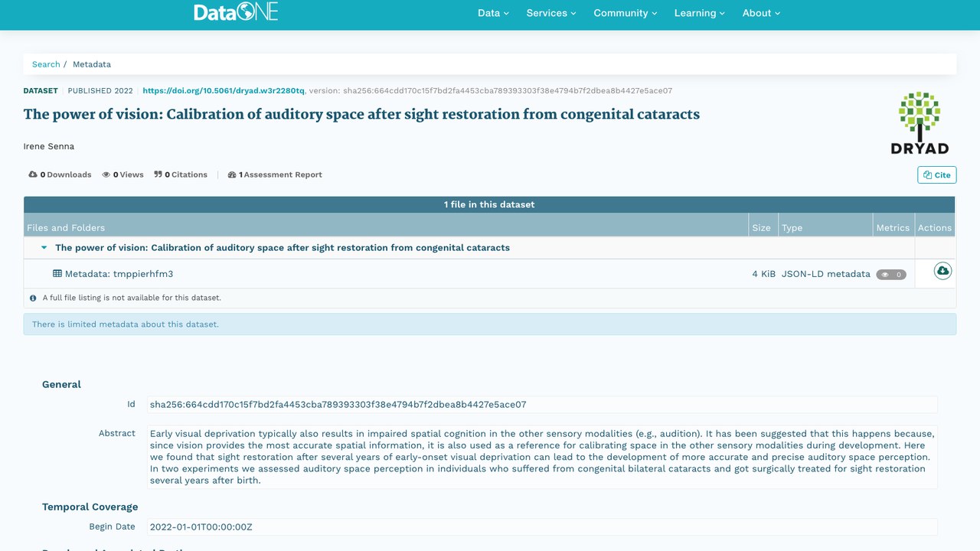The width and height of the screenshot is (980, 551).
Task: Click the Metrics column header
Action: point(893,227)
